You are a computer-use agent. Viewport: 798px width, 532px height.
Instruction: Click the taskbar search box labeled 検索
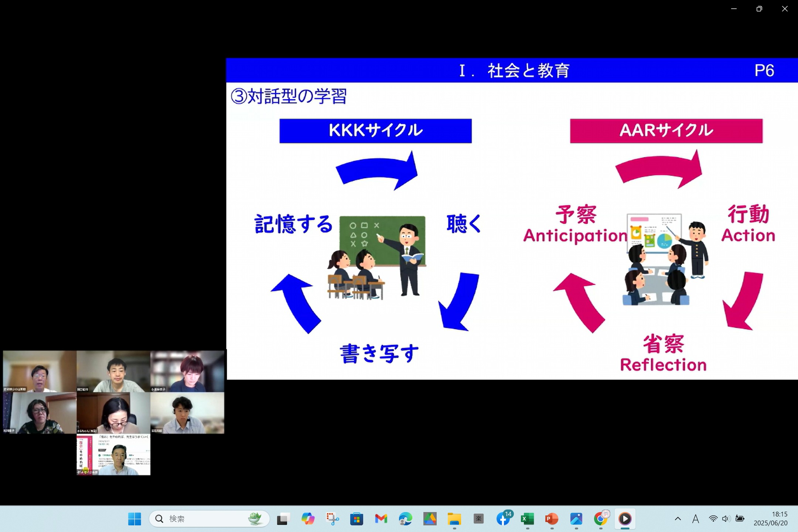(209, 519)
